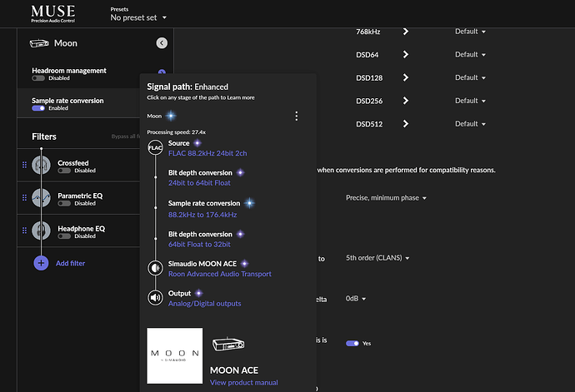Click the star next to Output
Image resolution: width=575 pixels, height=392 pixels.
(199, 293)
